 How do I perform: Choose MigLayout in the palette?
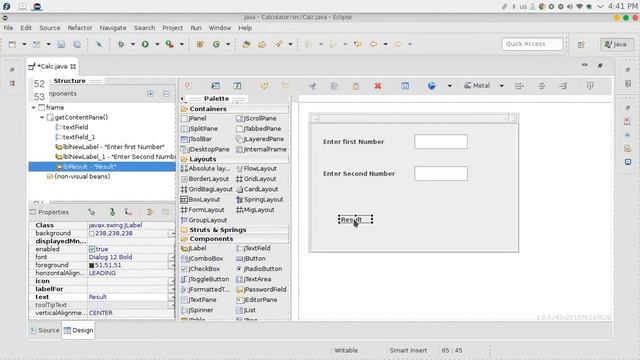click(255, 210)
